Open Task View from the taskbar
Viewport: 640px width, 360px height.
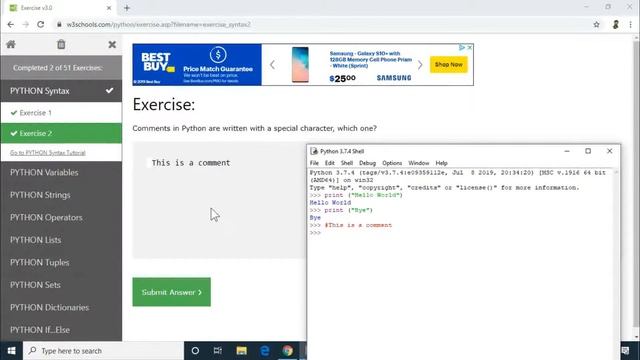(x=218, y=351)
